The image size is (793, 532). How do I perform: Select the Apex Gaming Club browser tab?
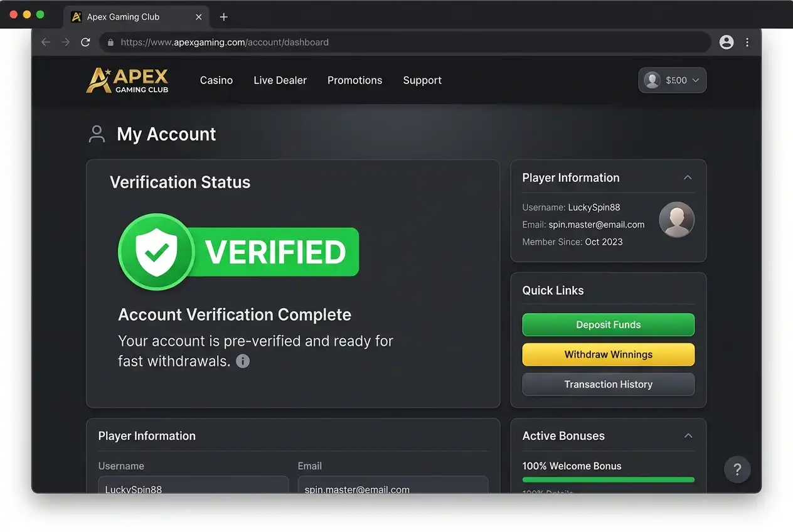click(x=137, y=17)
